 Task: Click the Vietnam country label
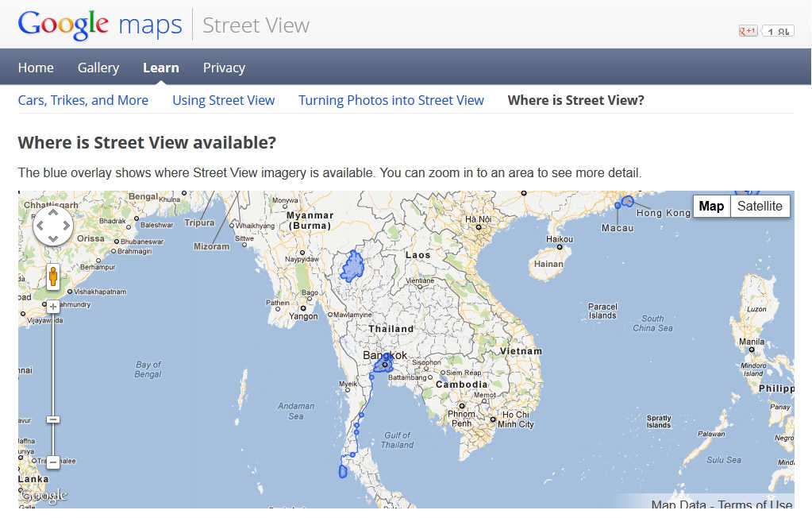[x=521, y=351]
